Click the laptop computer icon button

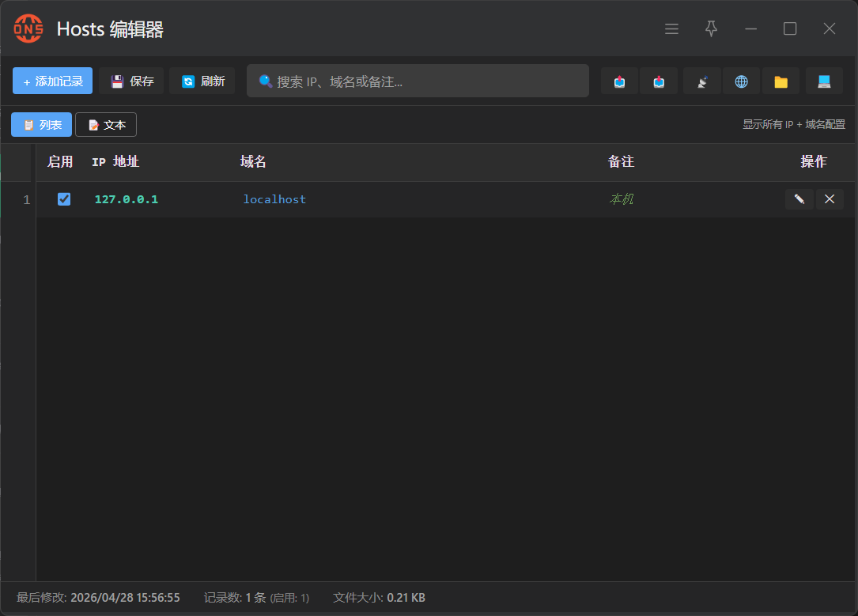[x=824, y=81]
